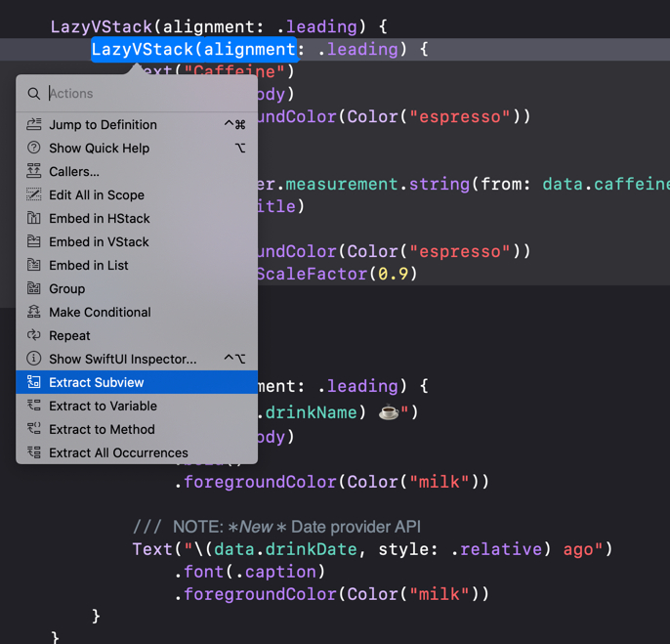Viewport: 670px width, 644px height.
Task: Select Show Quick Help menu entry
Action: point(137,148)
